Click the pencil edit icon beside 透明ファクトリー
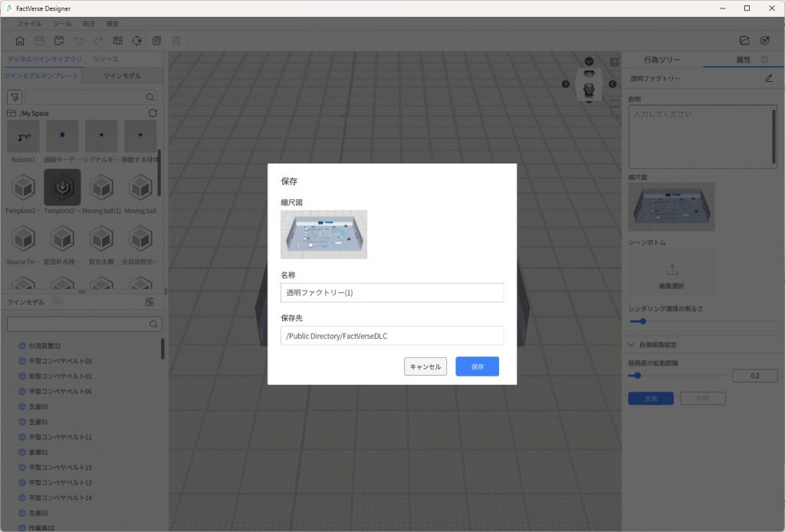Viewport: 785px width, 532px height. tap(769, 78)
